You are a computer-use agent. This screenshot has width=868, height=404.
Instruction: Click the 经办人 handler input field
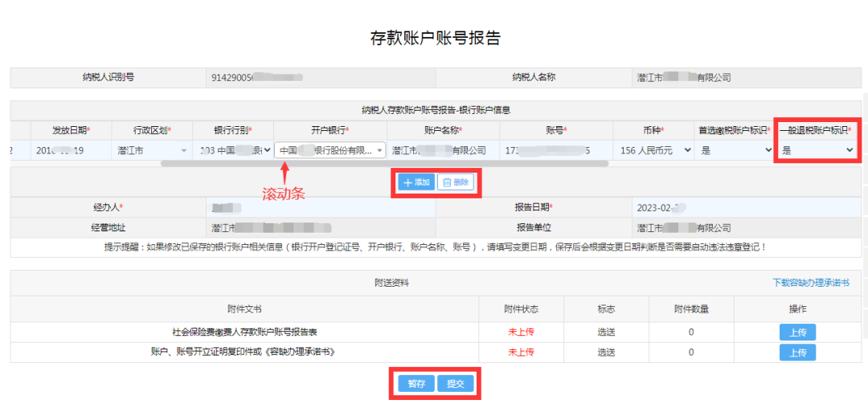pyautogui.click(x=320, y=207)
